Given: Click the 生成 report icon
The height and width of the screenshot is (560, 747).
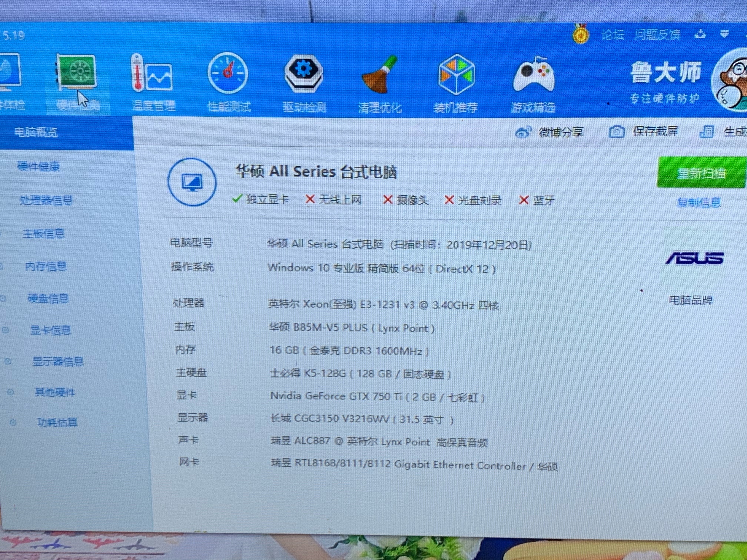Looking at the screenshot, I should tap(707, 131).
